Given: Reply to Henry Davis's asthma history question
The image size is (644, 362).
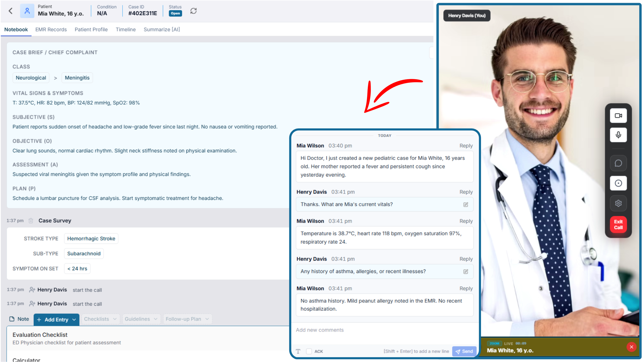Looking at the screenshot, I should [466, 259].
